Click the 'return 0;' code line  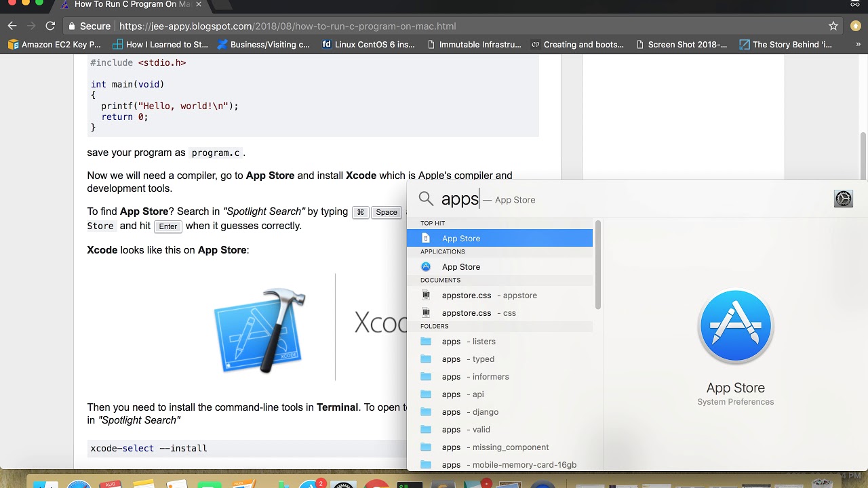coord(125,117)
